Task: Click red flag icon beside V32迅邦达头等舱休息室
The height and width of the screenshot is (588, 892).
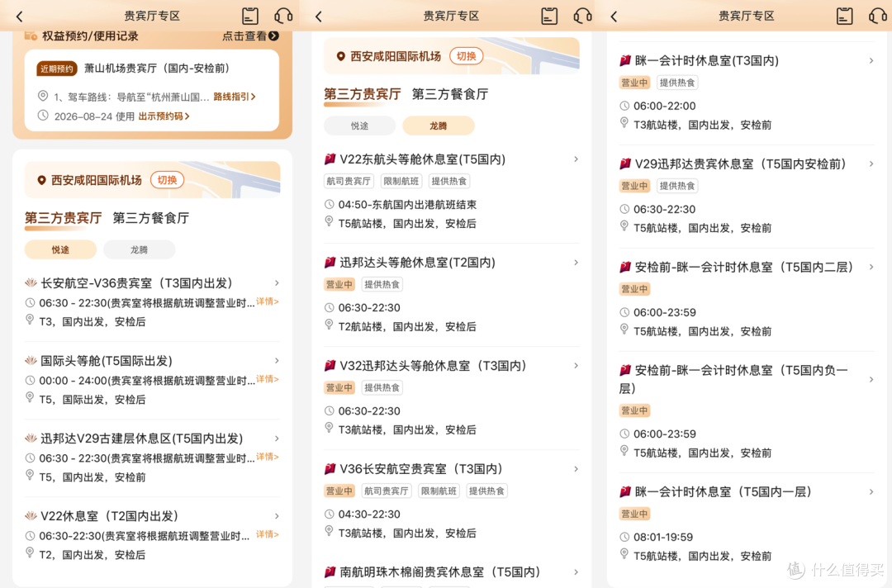Action: (330, 366)
